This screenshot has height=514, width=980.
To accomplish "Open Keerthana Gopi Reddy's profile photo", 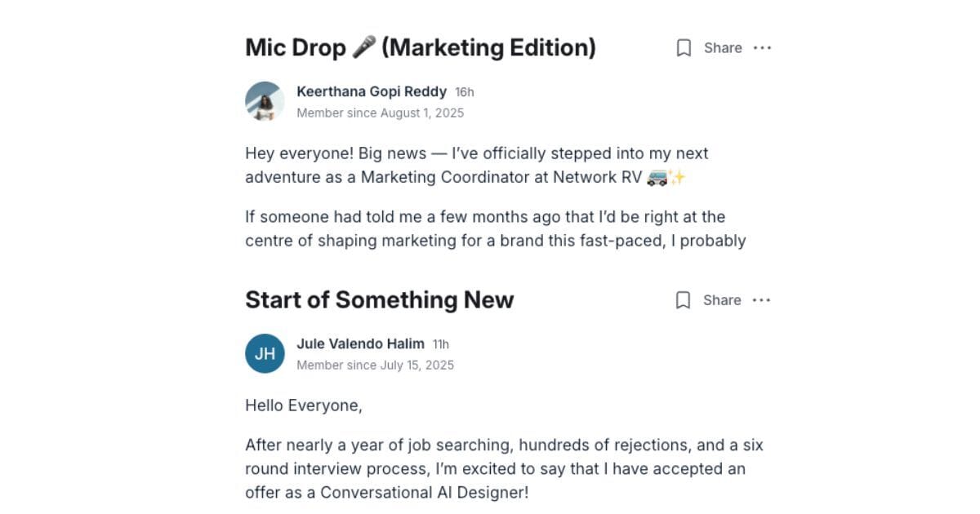I will coord(265,101).
